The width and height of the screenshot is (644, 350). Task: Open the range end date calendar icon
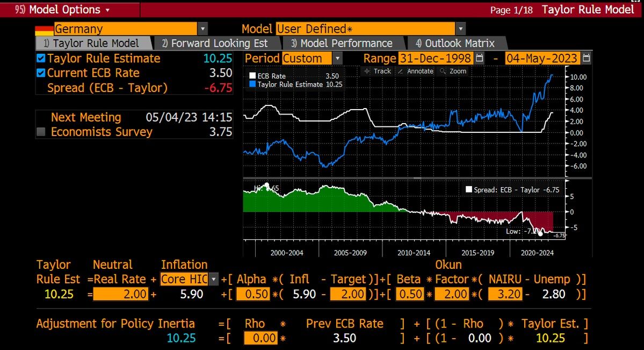pyautogui.click(x=587, y=59)
